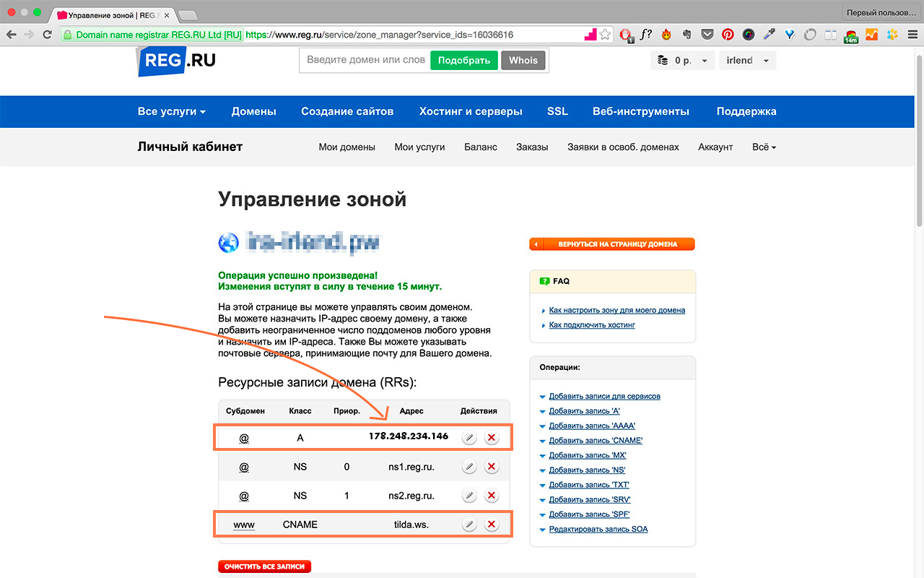Screen dimensions: 924x578
Task: Open FAQ link Как настроить зону для моего домена
Action: [x=617, y=310]
